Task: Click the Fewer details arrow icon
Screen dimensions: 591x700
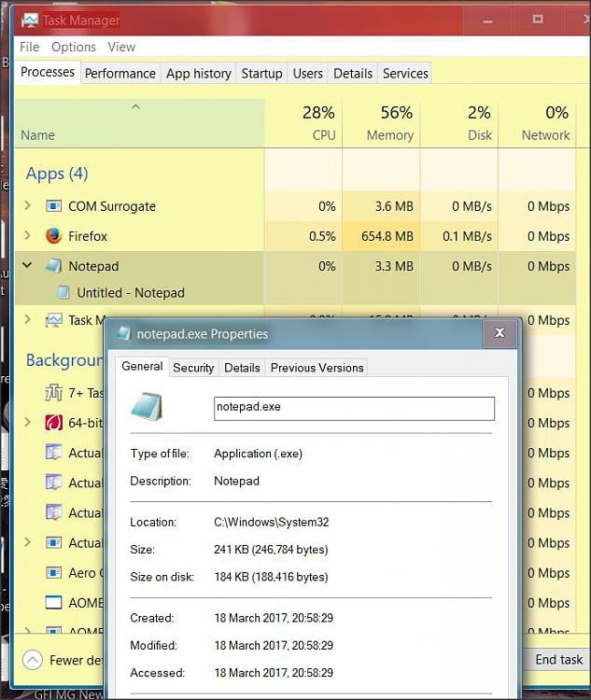Action: 33,659
